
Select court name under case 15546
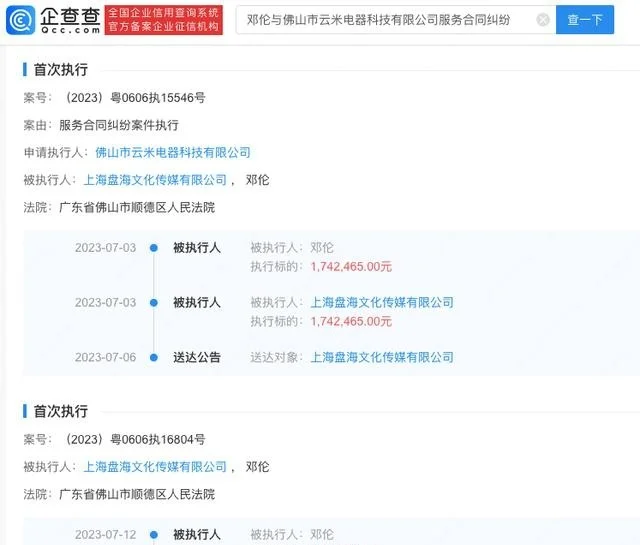coord(137,207)
